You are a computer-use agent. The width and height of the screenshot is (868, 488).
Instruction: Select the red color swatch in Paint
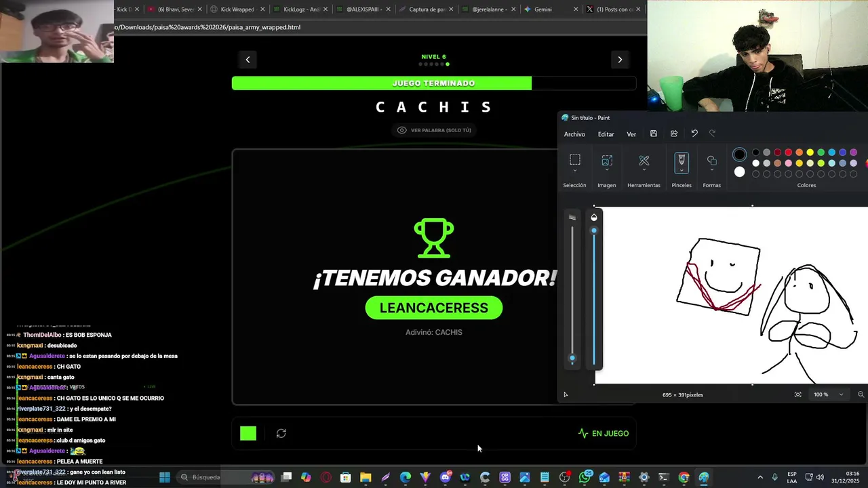(x=788, y=152)
